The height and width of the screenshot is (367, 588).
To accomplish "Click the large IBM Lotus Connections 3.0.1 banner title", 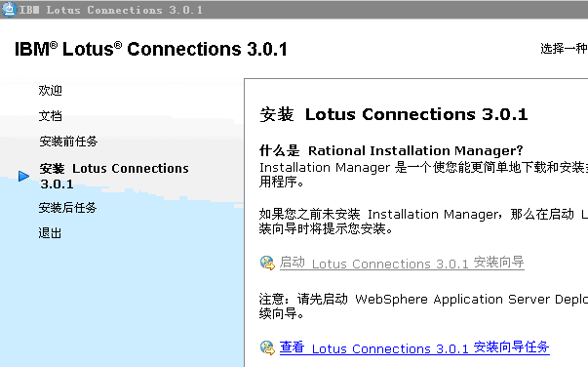I will click(151, 49).
